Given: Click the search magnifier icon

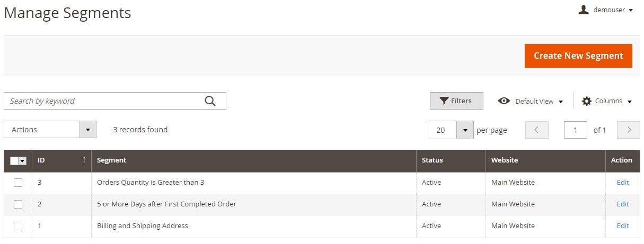Looking at the screenshot, I should point(210,101).
